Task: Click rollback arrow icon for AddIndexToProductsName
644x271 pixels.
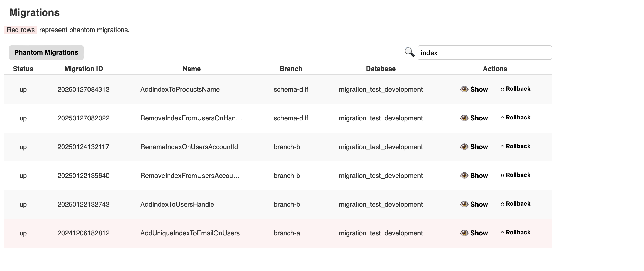Action: (502, 89)
